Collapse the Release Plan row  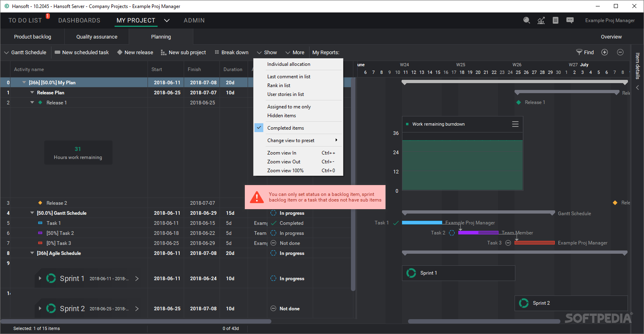pyautogui.click(x=32, y=92)
